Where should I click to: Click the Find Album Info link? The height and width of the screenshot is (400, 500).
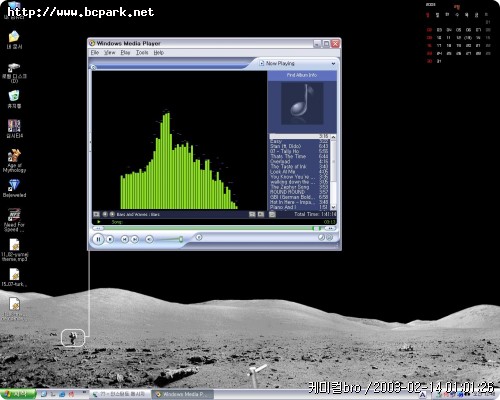[x=302, y=75]
